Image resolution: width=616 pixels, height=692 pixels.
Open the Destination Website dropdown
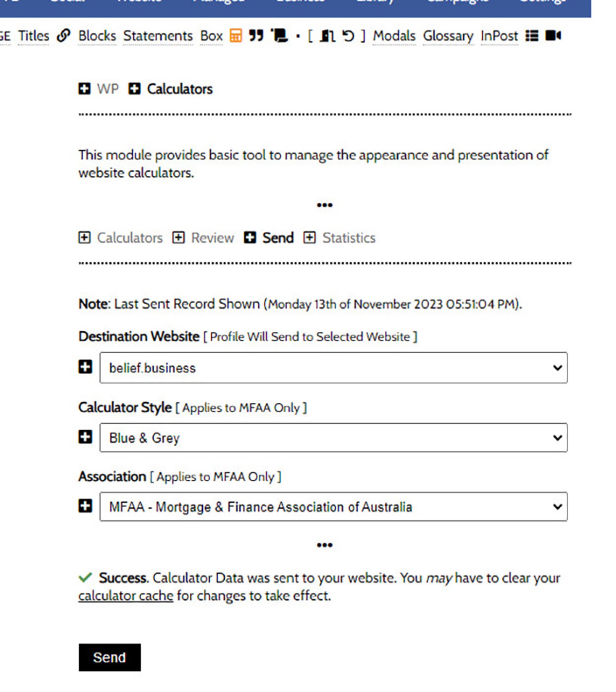[x=333, y=368]
